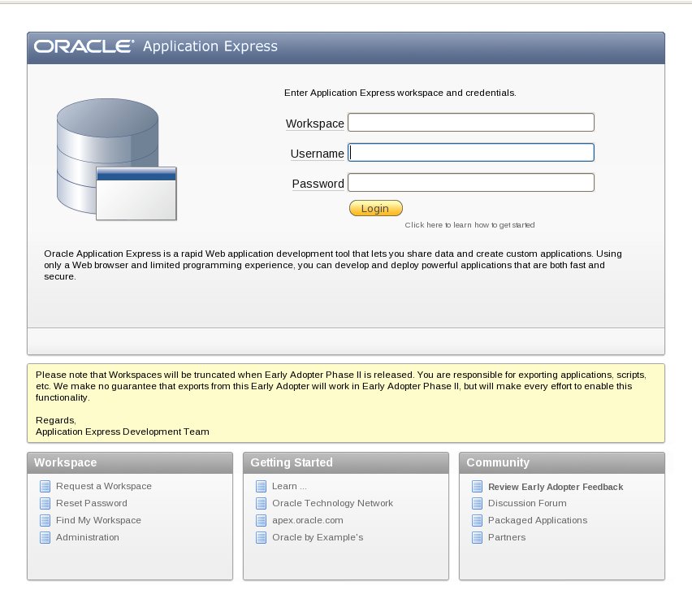Viewport: 692px width, 616px height.
Task: Open the Packaged Applications link
Action: point(538,521)
